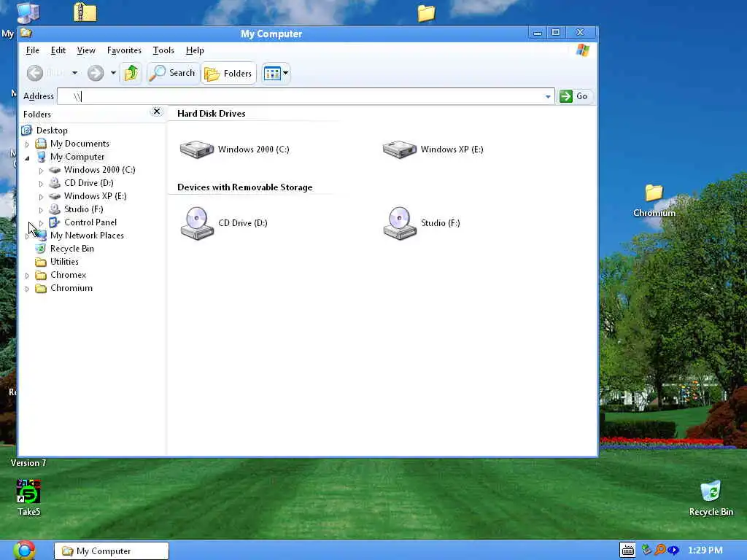The height and width of the screenshot is (560, 747).
Task: Expand the My Documents tree node
Action: pos(27,144)
